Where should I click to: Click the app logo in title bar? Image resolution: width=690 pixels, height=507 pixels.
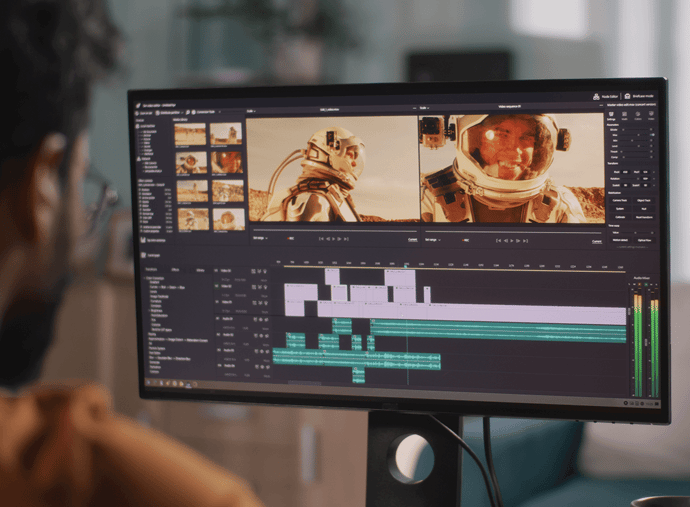138,105
